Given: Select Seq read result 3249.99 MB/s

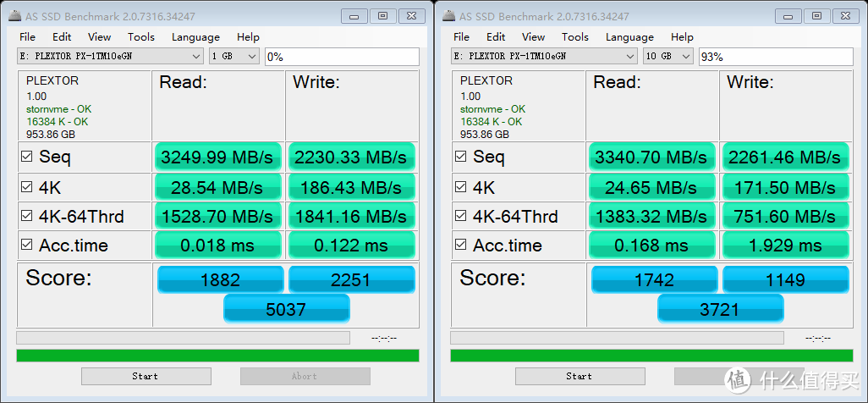Looking at the screenshot, I should click(217, 157).
